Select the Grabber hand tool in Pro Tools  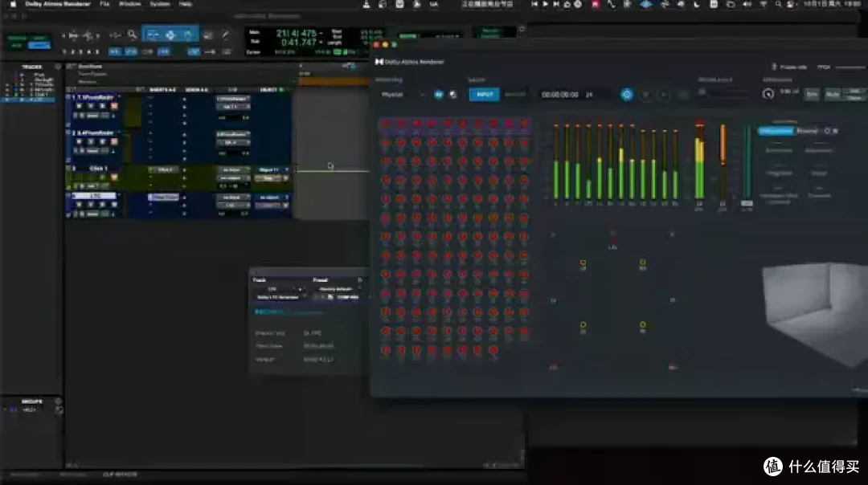[x=187, y=35]
